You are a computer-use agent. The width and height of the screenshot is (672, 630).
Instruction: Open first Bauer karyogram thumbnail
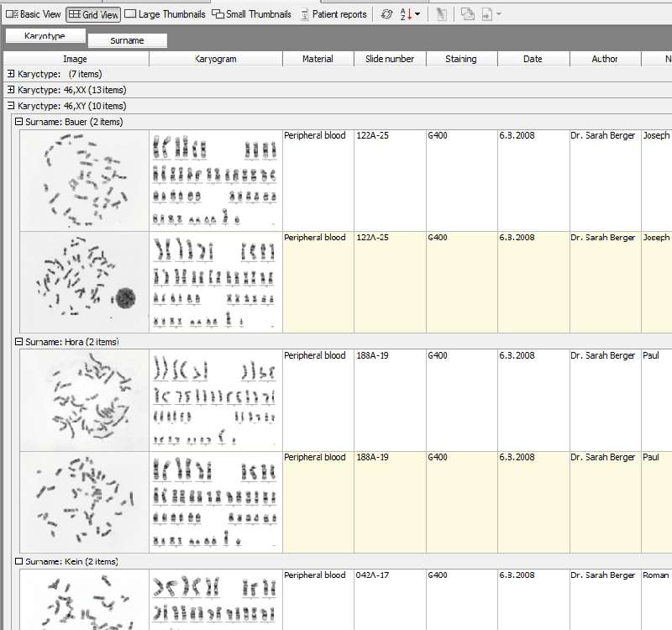coord(216,181)
